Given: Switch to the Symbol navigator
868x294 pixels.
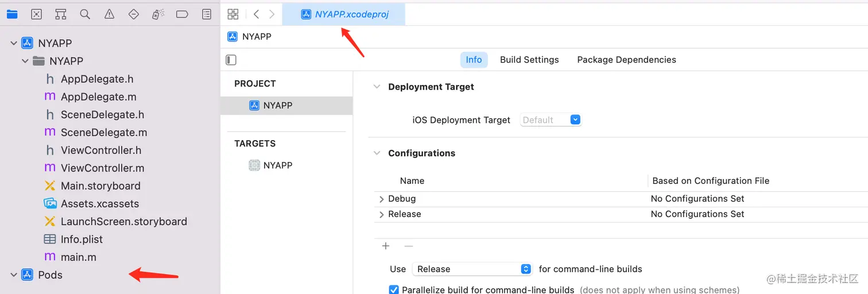Looking at the screenshot, I should (61, 14).
